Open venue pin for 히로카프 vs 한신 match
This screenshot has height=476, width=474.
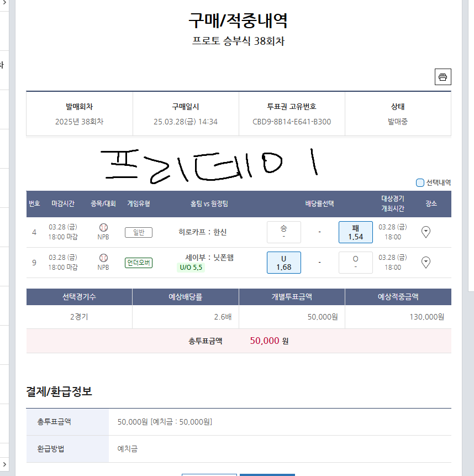tap(426, 232)
